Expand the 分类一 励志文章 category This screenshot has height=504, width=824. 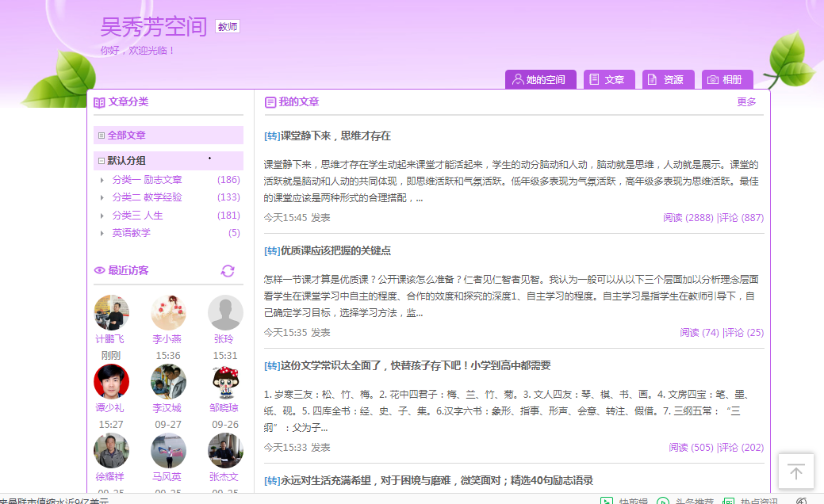point(102,179)
